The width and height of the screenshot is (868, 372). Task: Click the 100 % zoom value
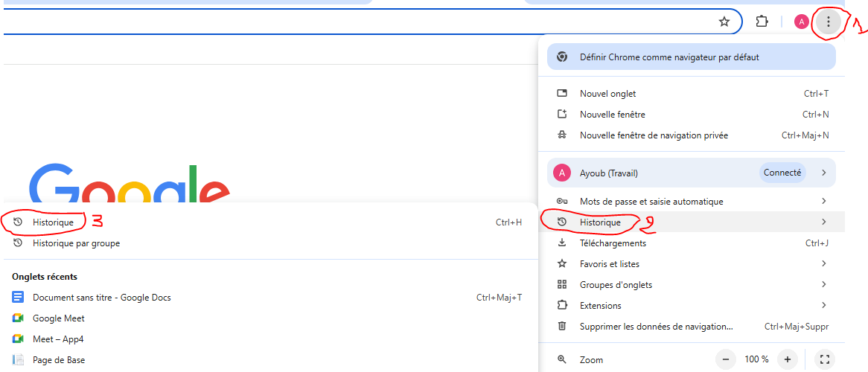[x=757, y=359]
